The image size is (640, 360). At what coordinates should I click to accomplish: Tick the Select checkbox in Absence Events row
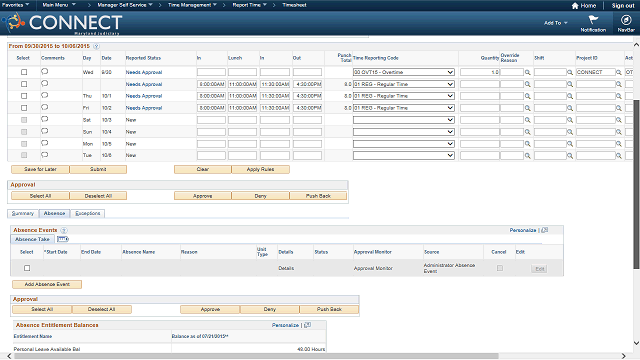27,268
